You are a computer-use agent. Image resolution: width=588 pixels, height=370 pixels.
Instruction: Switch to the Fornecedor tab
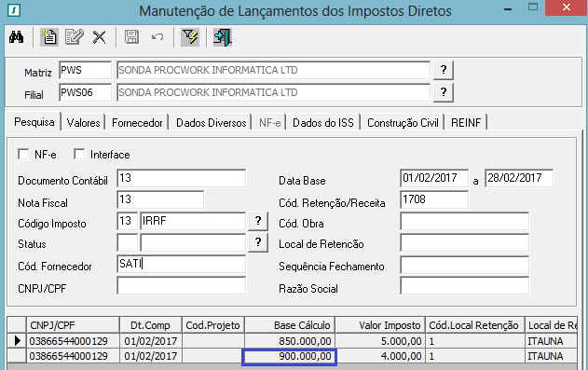coord(137,123)
